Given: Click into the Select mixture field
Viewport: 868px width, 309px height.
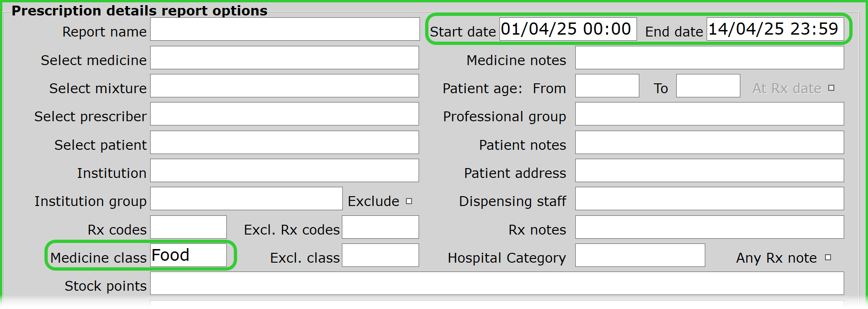Looking at the screenshot, I should coord(284,86).
